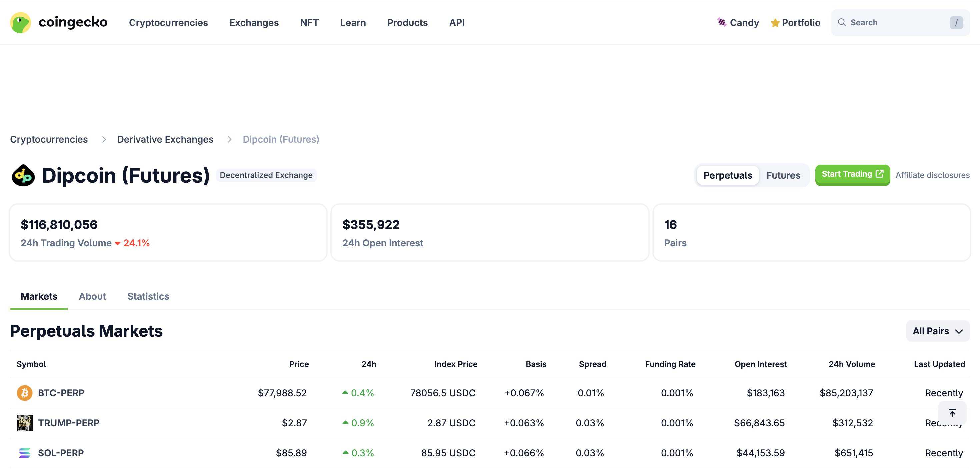The image size is (980, 473).
Task: Switch to the About tab
Action: point(92,296)
